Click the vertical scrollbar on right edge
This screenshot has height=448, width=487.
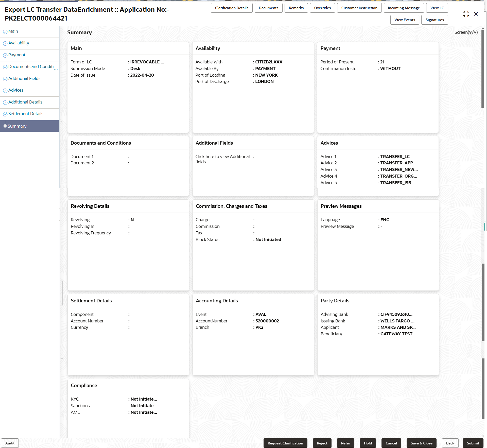483,68
